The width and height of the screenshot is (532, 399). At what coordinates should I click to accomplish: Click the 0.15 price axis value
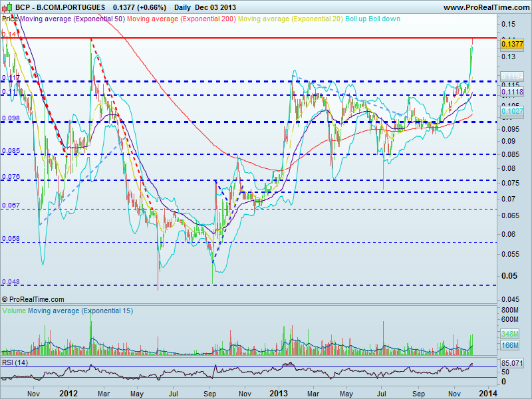coord(508,24)
